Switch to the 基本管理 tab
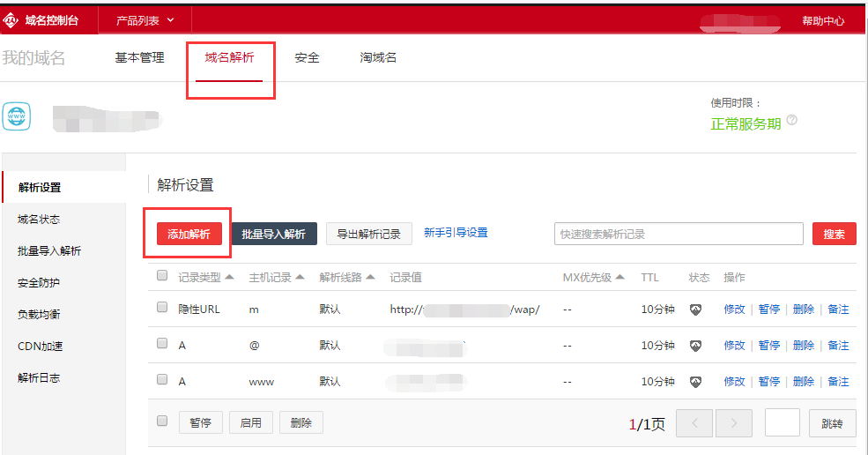The height and width of the screenshot is (455, 868). (x=139, y=57)
